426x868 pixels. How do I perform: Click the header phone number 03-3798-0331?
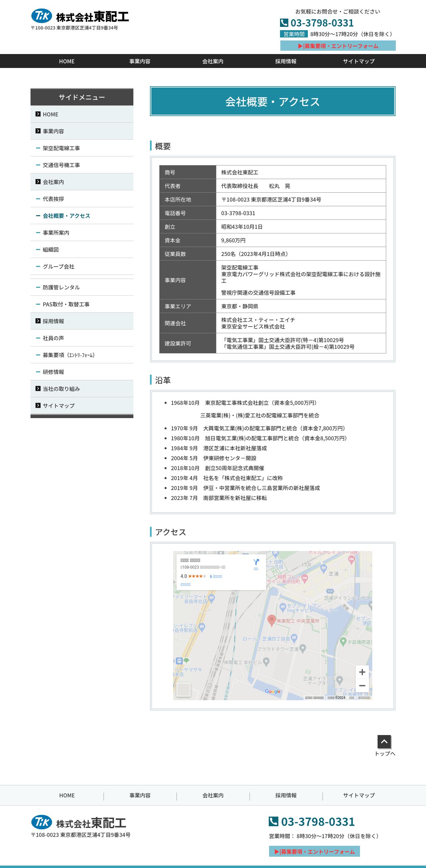(x=322, y=23)
